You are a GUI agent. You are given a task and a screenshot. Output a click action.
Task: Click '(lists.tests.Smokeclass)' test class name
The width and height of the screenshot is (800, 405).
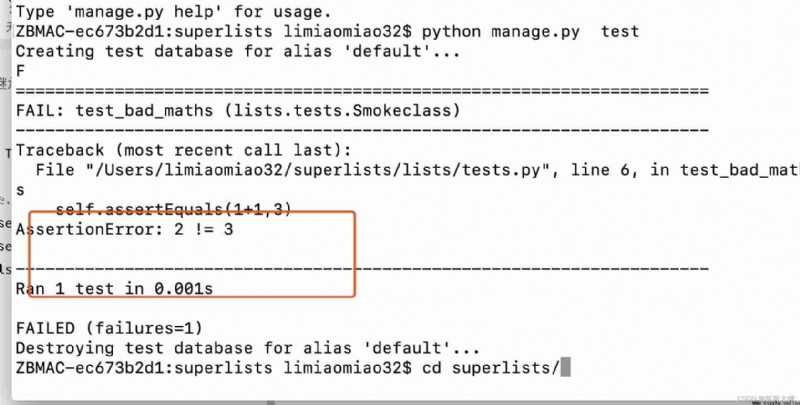(x=342, y=110)
